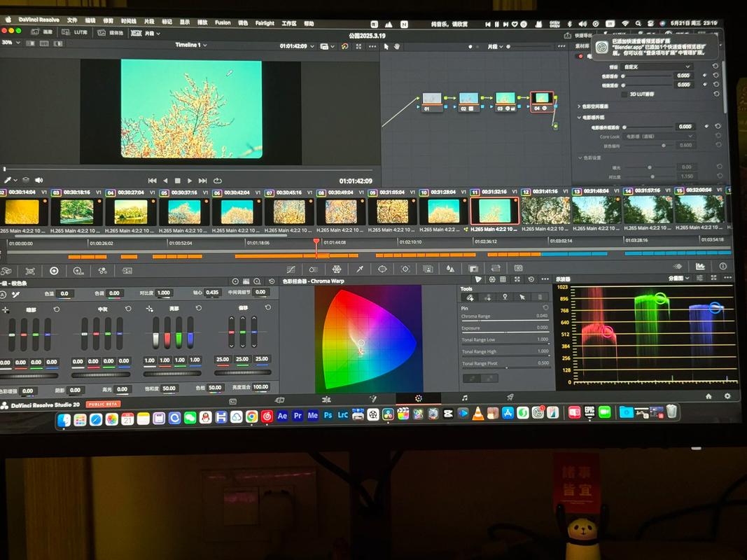747x560 pixels.
Task: Adjust the 色彩混合 slider
Action: tap(646, 76)
